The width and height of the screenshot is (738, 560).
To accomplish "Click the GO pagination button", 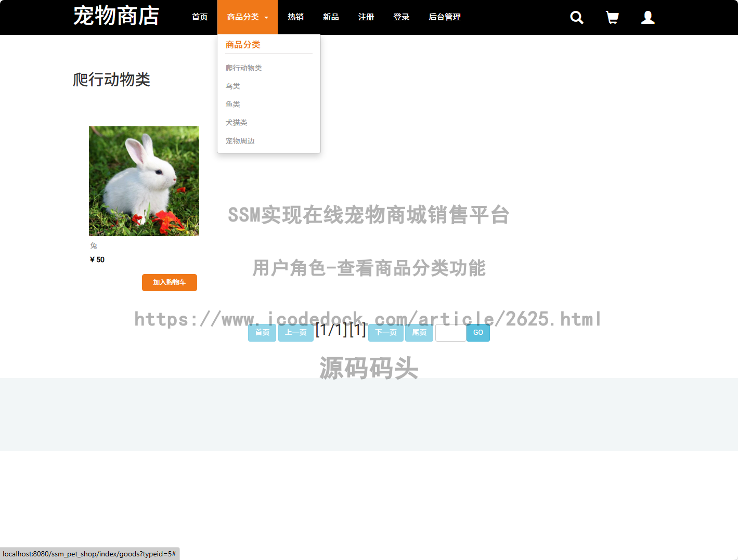I will pos(477,333).
